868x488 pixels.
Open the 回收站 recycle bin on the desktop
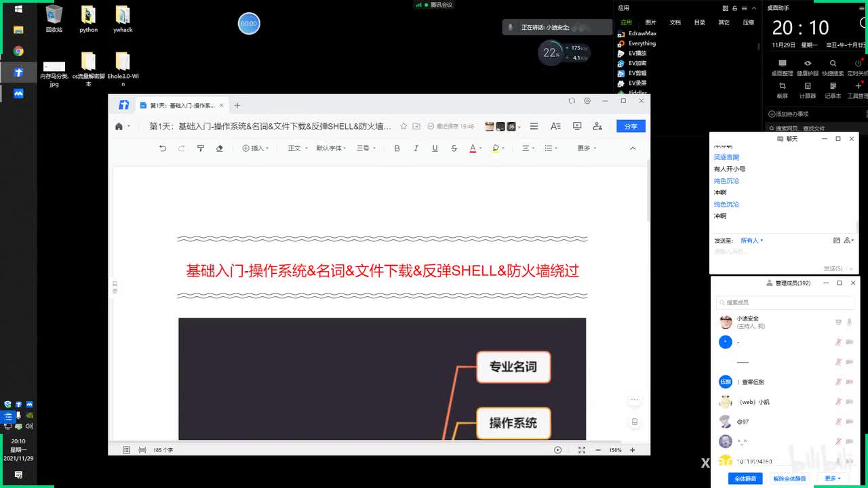[x=54, y=19]
